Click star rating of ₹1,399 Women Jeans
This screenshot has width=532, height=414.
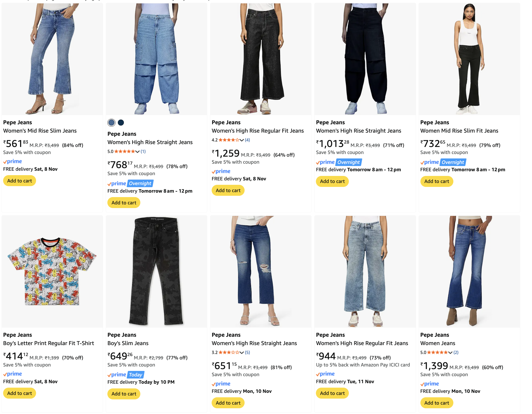tap(437, 352)
